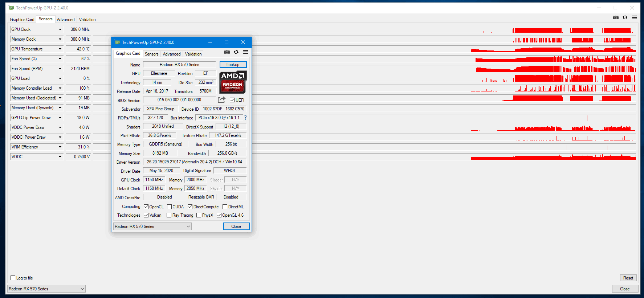
Task: Toggle the DirectCompute checkbox
Action: (x=190, y=207)
